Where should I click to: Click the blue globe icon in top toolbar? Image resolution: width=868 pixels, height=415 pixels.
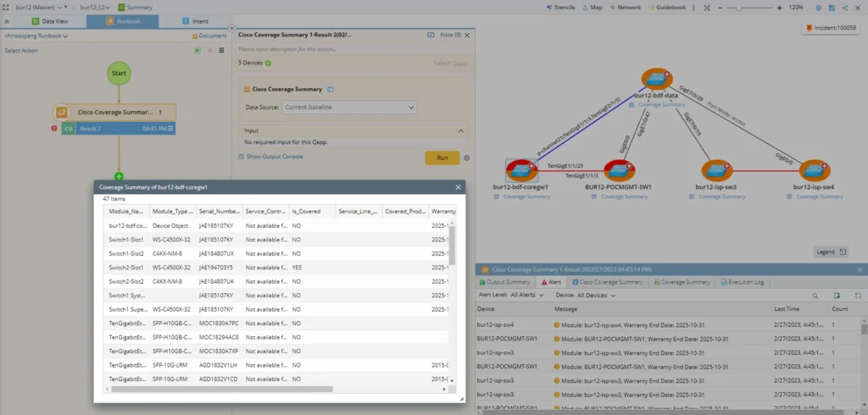819,8
